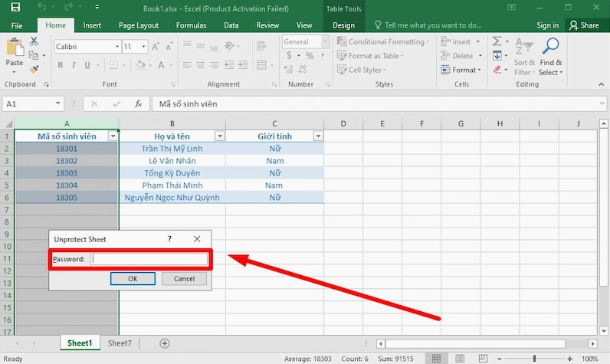Screen dimensions: 610x364
Task: Switch to Page Break Preview icon
Action: click(483, 359)
